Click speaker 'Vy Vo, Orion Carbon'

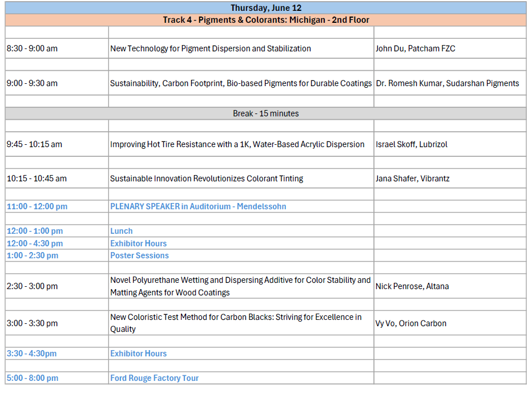pos(411,323)
